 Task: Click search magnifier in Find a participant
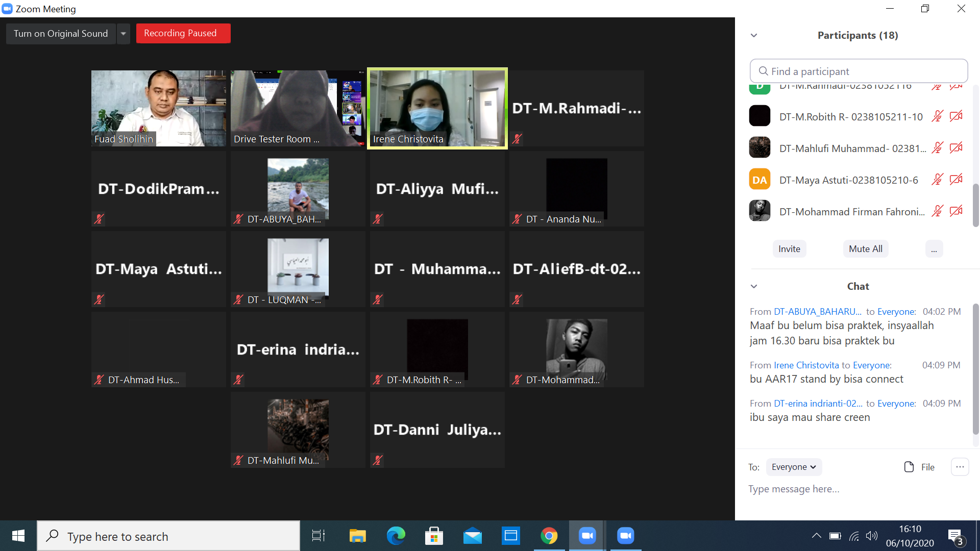[x=763, y=71]
